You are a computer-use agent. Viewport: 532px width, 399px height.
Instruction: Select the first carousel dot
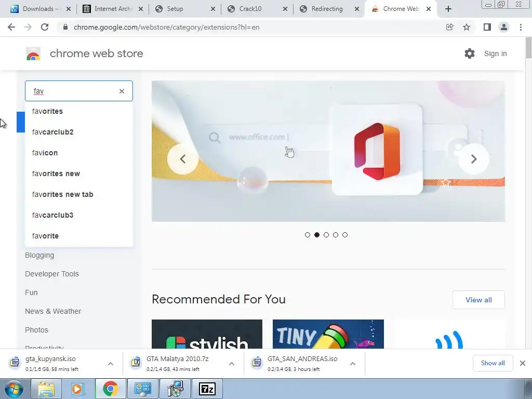point(308,235)
